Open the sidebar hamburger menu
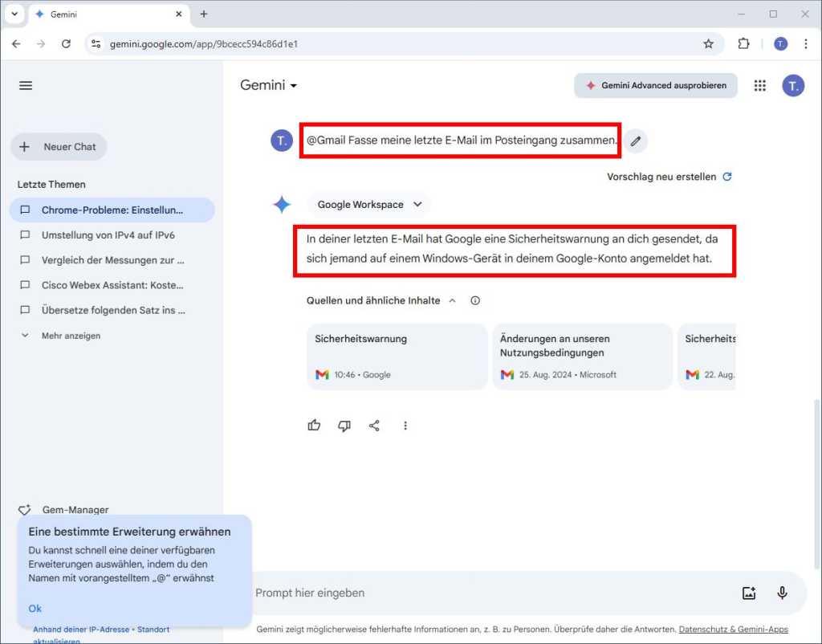Image resolution: width=822 pixels, height=644 pixels. click(x=25, y=85)
